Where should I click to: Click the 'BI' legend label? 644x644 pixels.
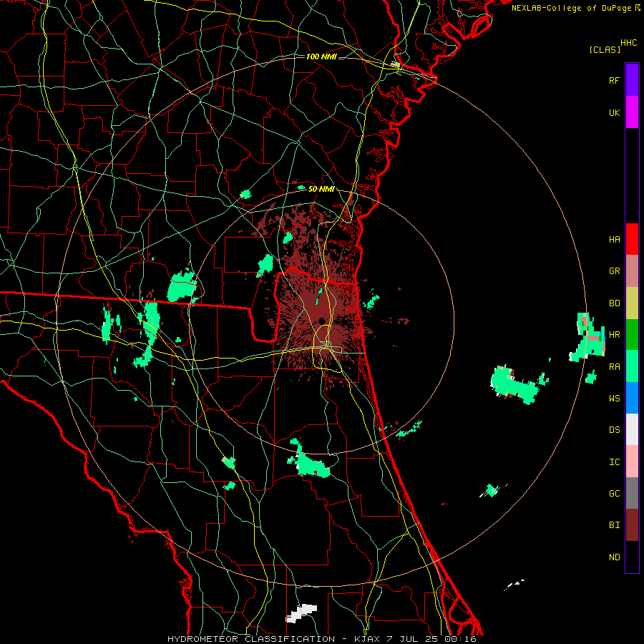614,525
